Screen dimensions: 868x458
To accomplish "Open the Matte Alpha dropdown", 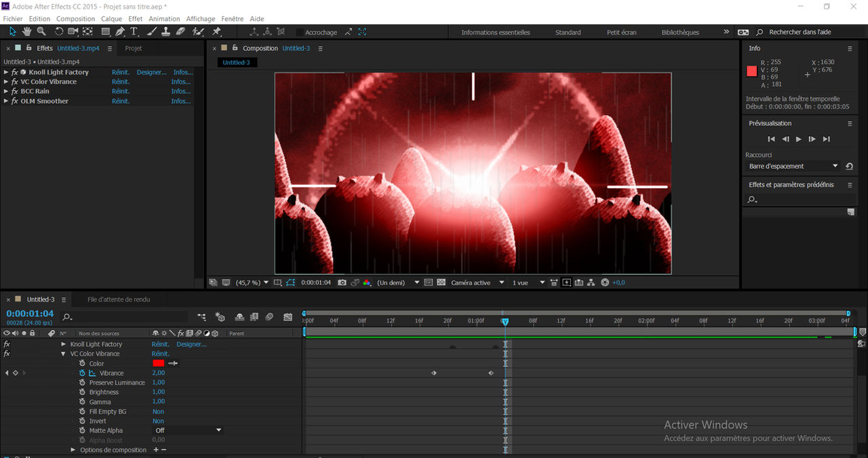I will point(188,430).
